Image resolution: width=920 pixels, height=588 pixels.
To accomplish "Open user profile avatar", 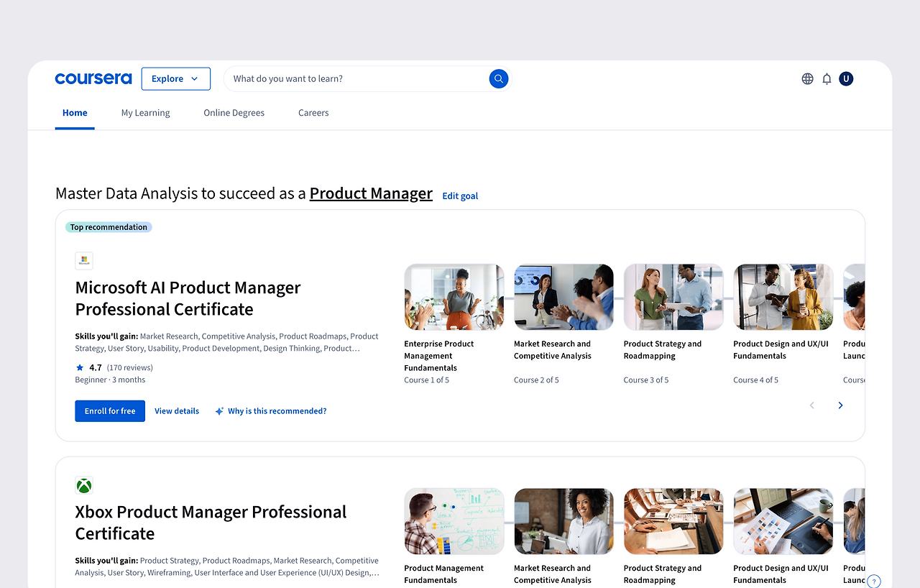I will coord(846,79).
